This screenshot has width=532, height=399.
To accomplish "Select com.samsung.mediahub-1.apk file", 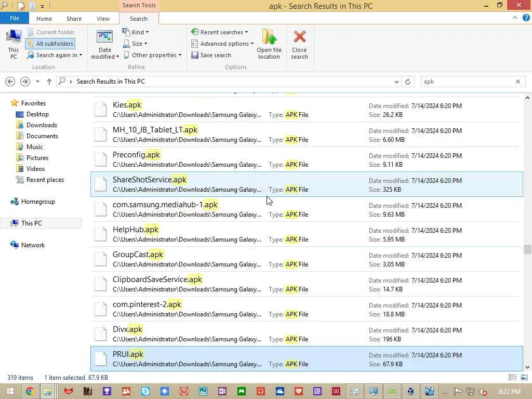I will tap(306, 209).
